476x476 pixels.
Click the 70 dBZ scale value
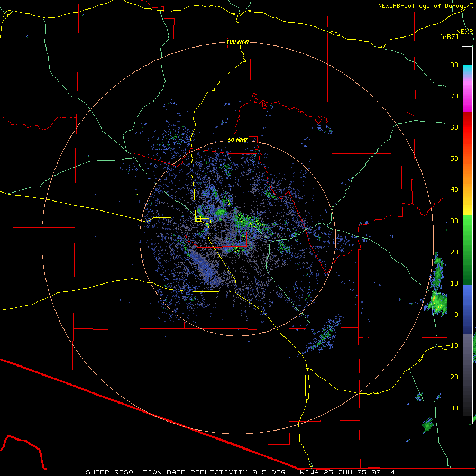[454, 96]
